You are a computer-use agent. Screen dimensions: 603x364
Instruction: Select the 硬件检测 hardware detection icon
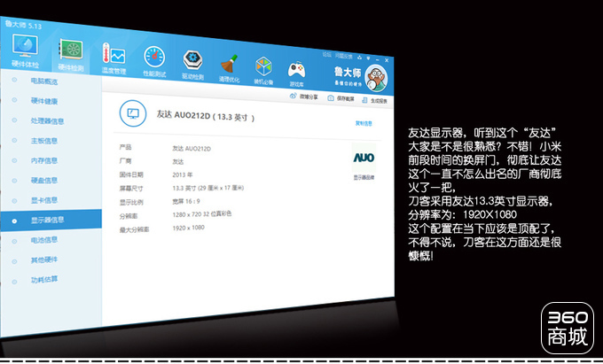click(x=71, y=50)
